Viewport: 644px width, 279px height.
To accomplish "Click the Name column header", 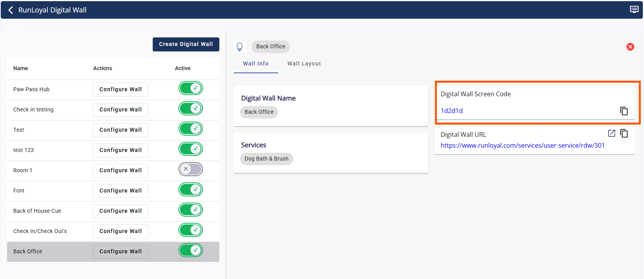I will (x=21, y=68).
